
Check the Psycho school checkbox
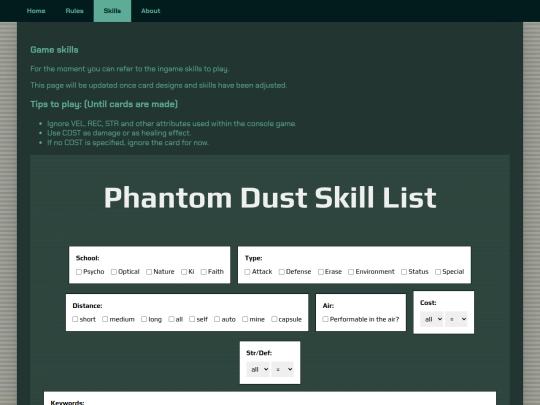79,272
